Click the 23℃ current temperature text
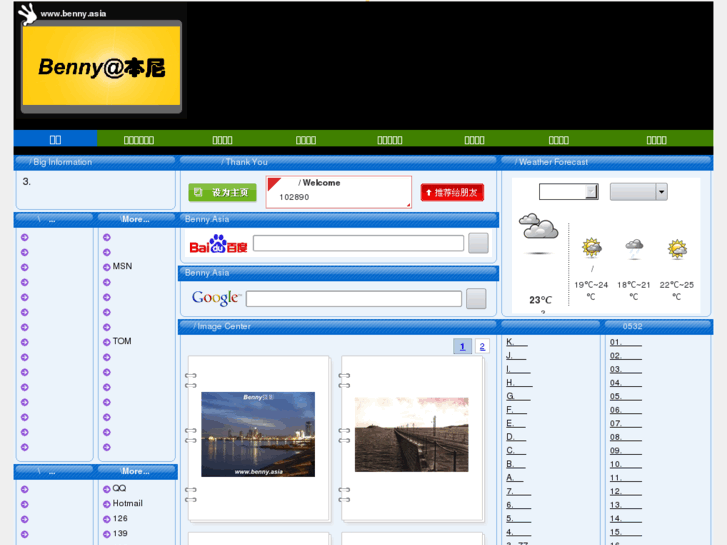727x545 pixels. tap(541, 300)
